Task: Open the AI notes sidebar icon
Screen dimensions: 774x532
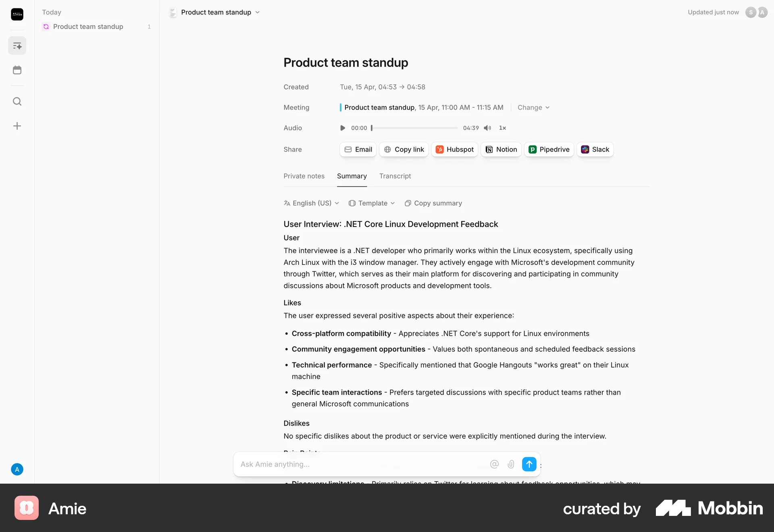Action: (17, 46)
